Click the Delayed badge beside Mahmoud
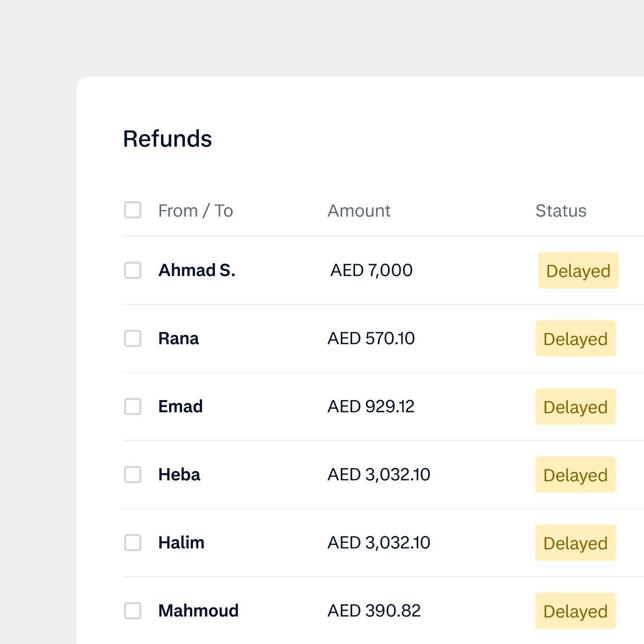 click(x=575, y=611)
